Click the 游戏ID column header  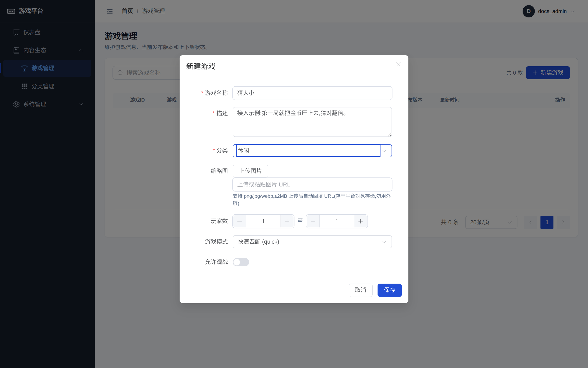point(137,100)
